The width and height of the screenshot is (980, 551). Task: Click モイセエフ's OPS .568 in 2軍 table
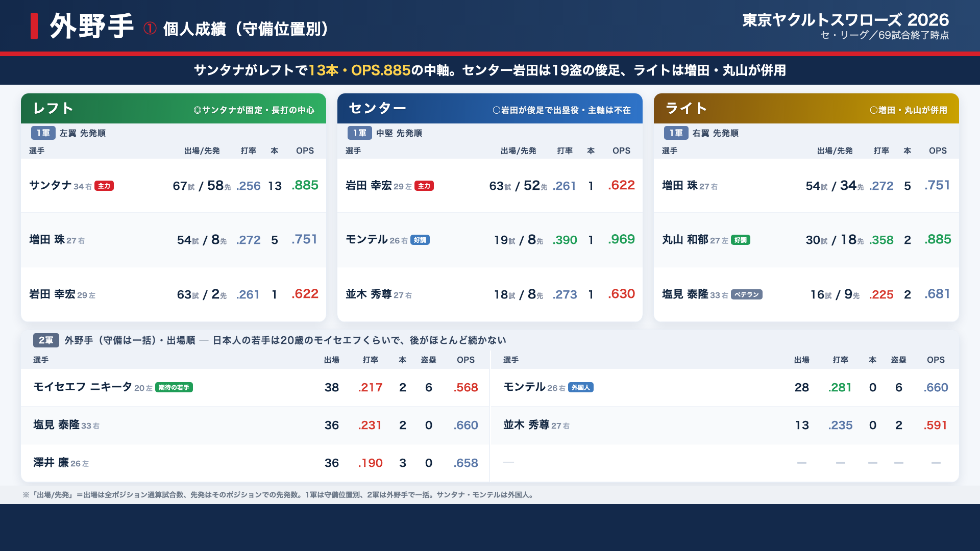tap(466, 388)
